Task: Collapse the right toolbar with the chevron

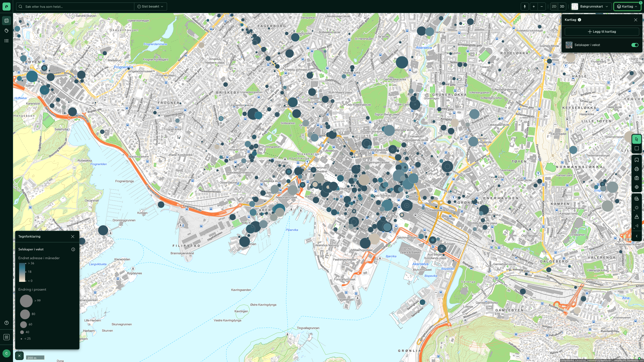Action: pyautogui.click(x=637, y=236)
